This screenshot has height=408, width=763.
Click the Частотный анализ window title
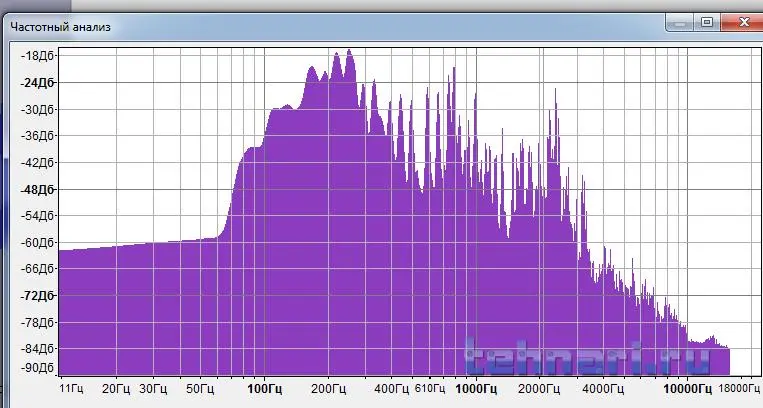click(x=60, y=27)
